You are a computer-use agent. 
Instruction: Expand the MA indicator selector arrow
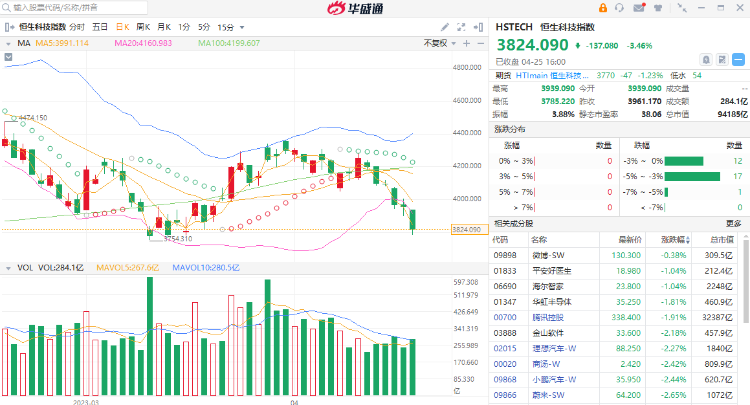coord(9,44)
